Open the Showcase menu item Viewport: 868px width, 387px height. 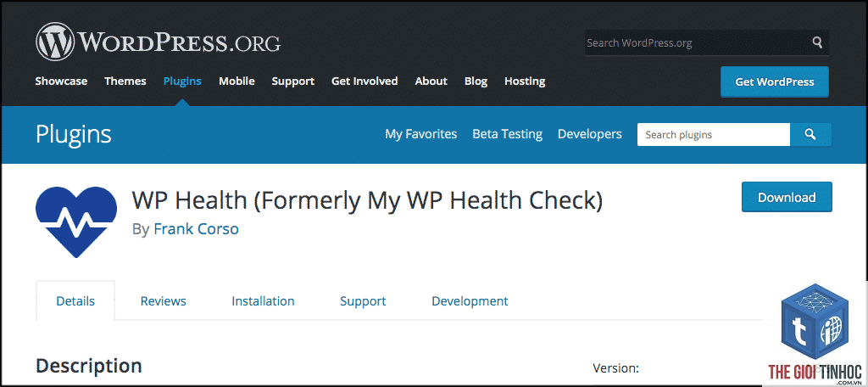click(x=61, y=81)
